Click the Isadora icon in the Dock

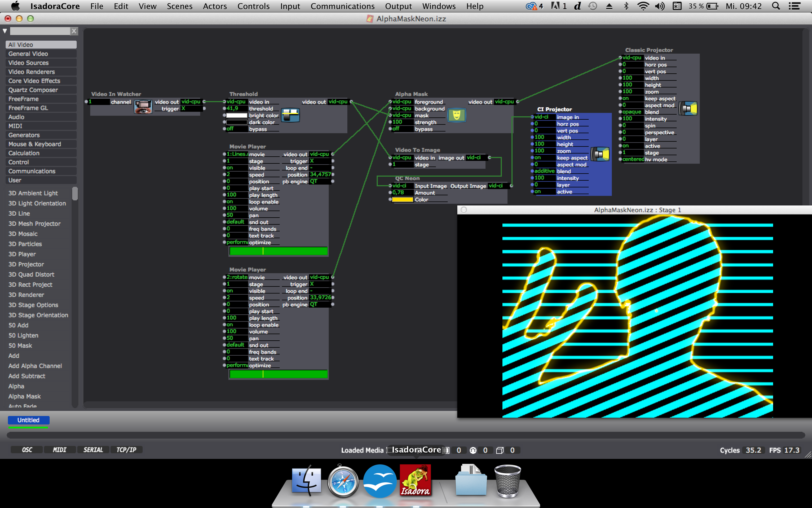[415, 480]
